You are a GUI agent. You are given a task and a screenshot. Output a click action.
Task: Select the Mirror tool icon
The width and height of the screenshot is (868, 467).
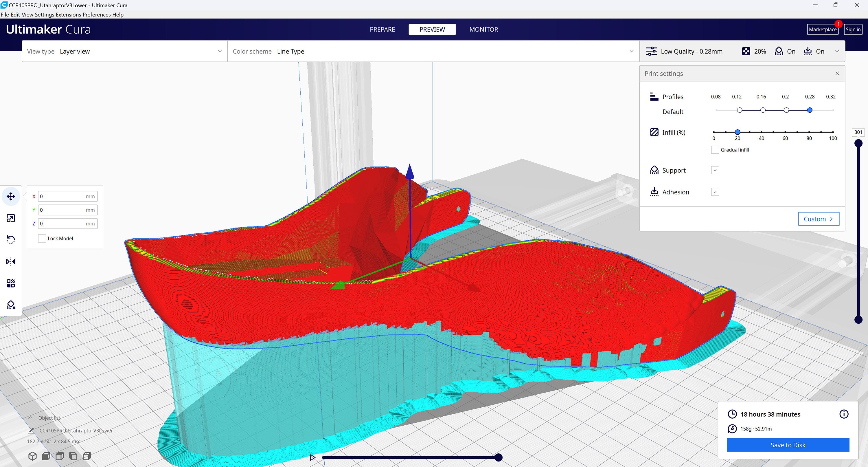click(11, 261)
